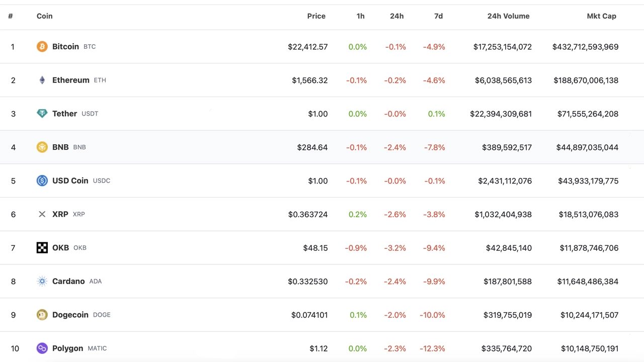Click the BNB yellow logo icon
The width and height of the screenshot is (644, 362).
click(x=42, y=147)
